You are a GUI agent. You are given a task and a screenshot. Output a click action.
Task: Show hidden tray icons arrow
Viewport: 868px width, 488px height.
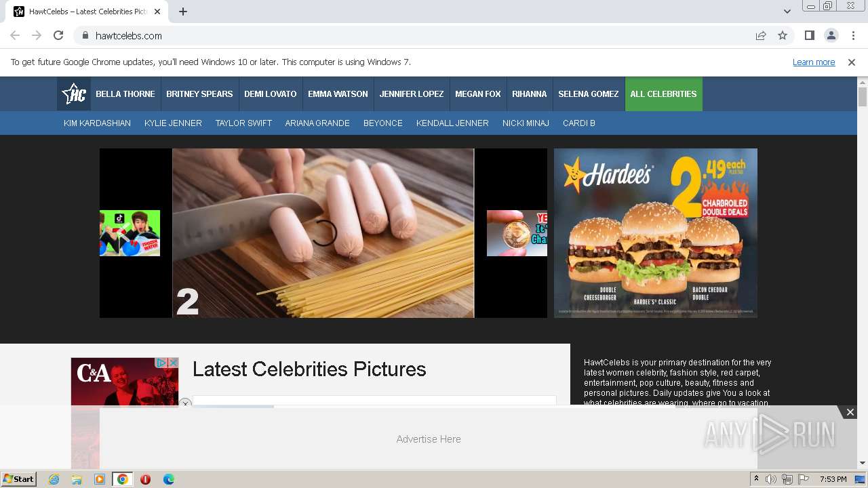click(x=757, y=479)
